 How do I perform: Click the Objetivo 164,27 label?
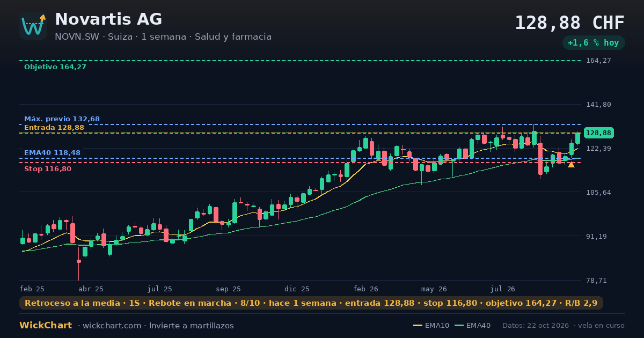55,67
